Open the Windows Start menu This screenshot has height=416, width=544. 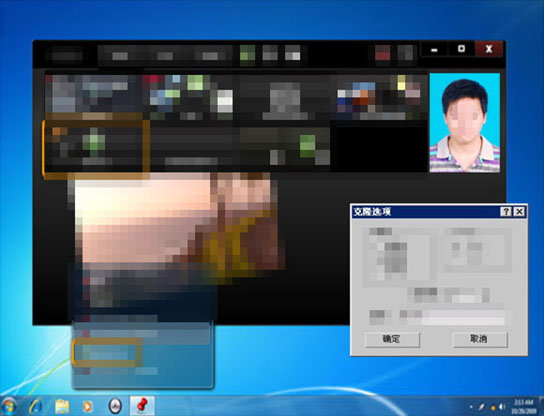click(x=9, y=406)
